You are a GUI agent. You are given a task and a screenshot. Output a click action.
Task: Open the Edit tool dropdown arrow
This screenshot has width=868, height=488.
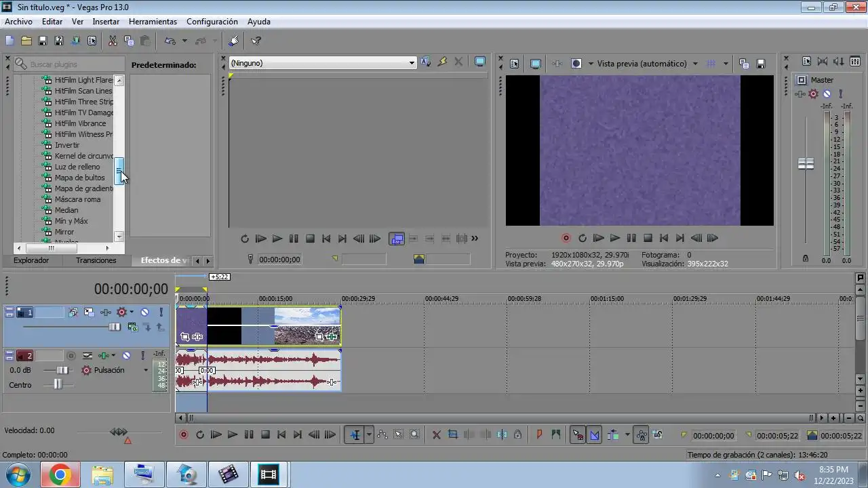tap(369, 435)
